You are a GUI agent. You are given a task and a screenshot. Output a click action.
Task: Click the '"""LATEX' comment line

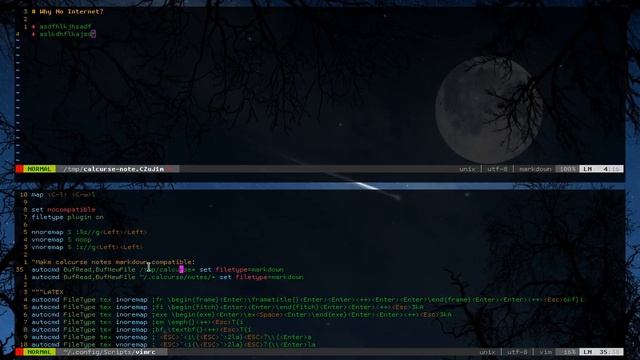(x=47, y=292)
